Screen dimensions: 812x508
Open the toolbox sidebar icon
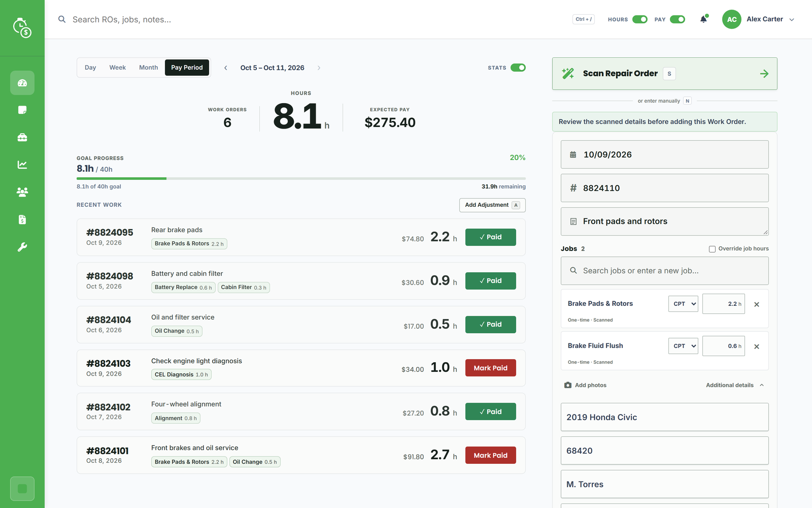22,138
